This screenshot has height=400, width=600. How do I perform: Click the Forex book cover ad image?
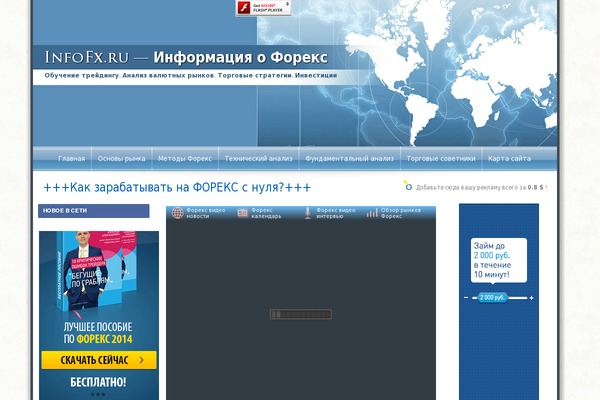click(96, 271)
